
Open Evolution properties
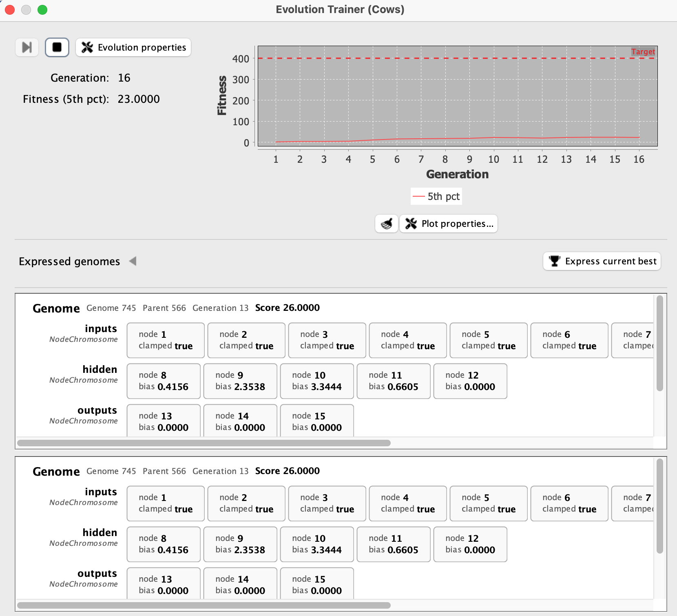coord(133,47)
